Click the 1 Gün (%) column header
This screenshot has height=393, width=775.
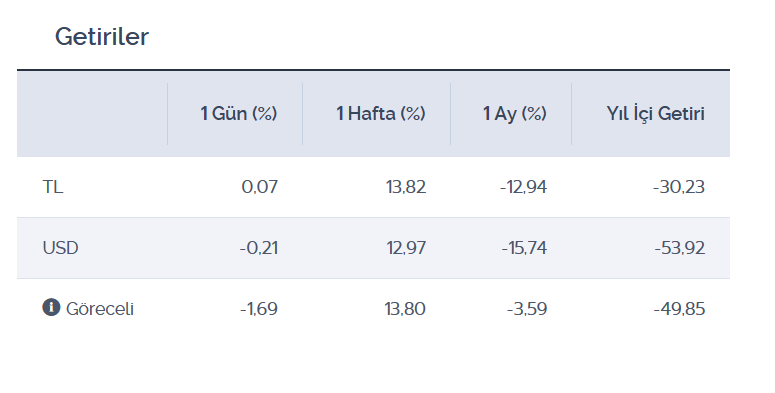(239, 114)
